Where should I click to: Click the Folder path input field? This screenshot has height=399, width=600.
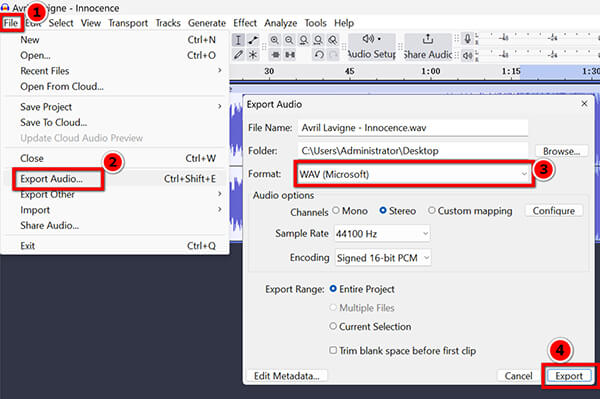pos(413,151)
